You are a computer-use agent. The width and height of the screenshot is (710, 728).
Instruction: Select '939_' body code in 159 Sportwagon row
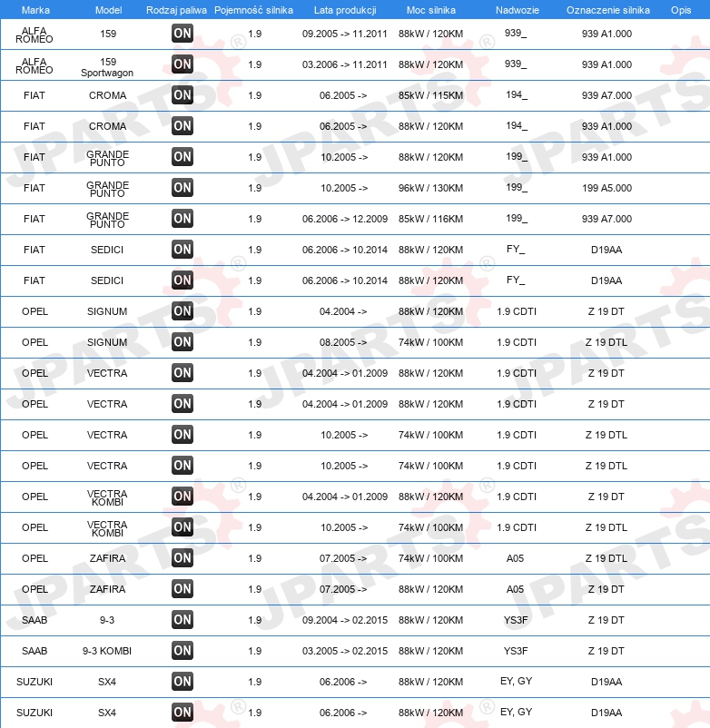pos(516,64)
